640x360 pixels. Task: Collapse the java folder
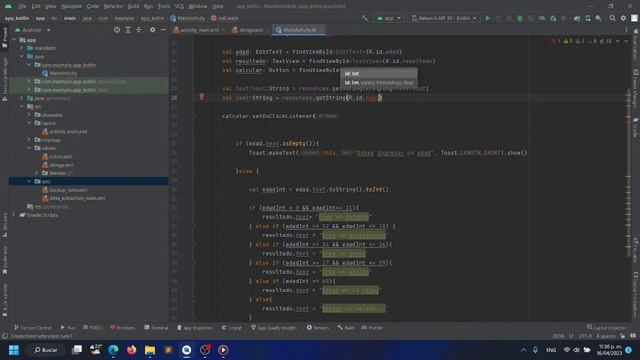click(x=22, y=56)
